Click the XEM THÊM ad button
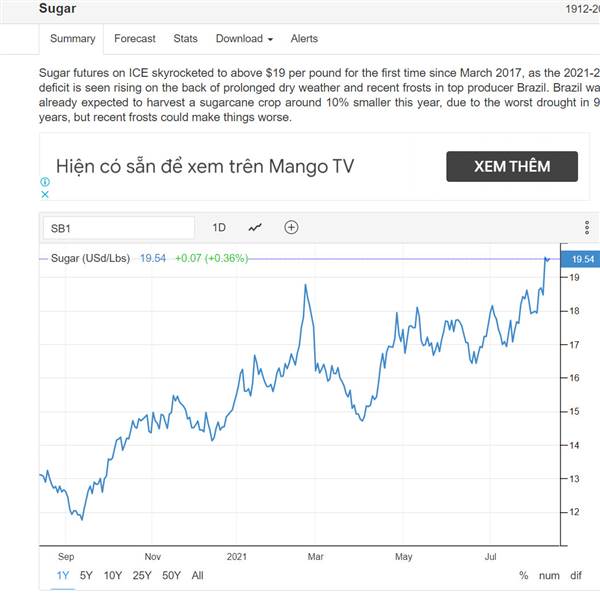 512,166
